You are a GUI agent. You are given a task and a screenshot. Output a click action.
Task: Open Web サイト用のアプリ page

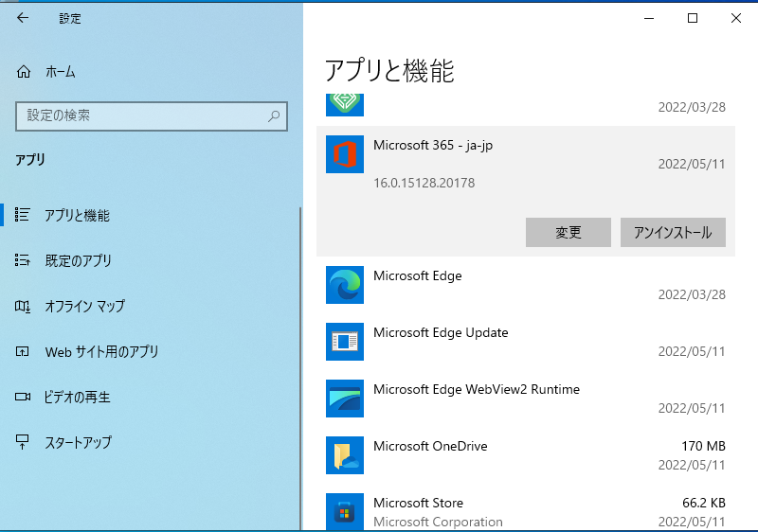point(101,352)
